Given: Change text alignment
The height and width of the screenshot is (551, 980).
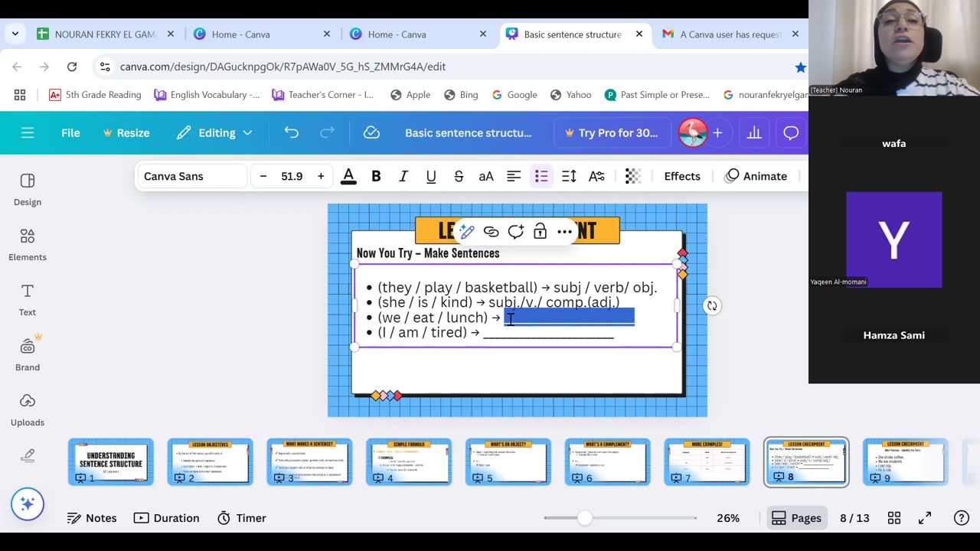Looking at the screenshot, I should click(514, 176).
